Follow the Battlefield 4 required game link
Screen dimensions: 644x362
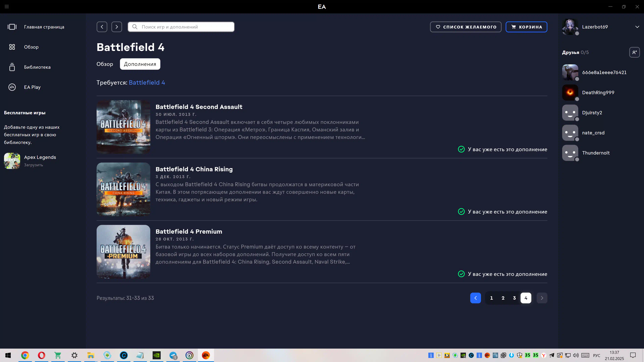147,82
